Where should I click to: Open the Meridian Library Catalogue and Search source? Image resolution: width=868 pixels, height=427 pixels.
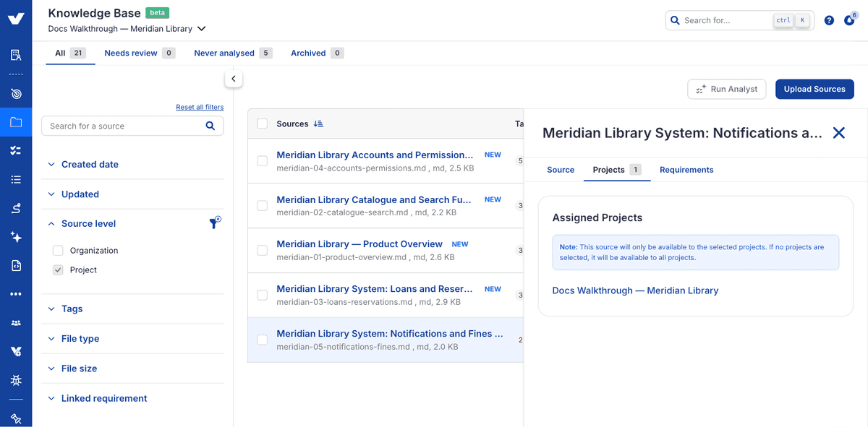pos(374,199)
